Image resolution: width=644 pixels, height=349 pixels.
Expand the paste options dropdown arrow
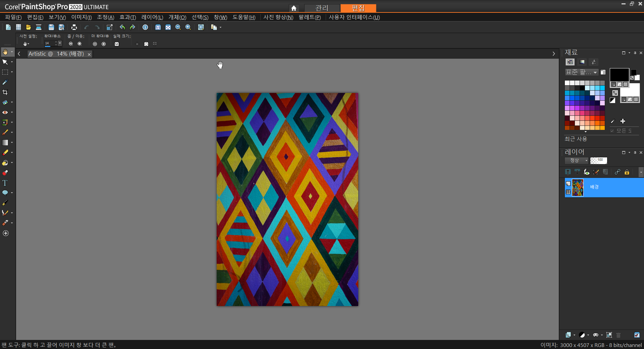coord(220,28)
